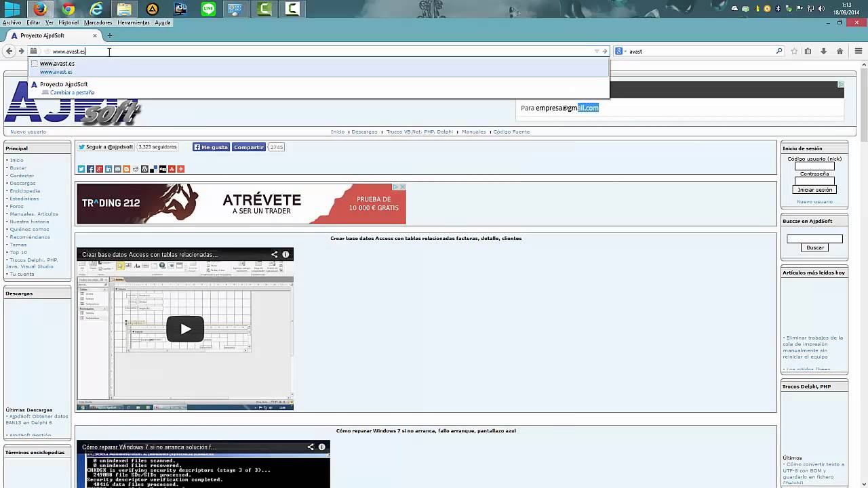Click the info icon on the Access video
The width and height of the screenshot is (868, 488).
(285, 255)
